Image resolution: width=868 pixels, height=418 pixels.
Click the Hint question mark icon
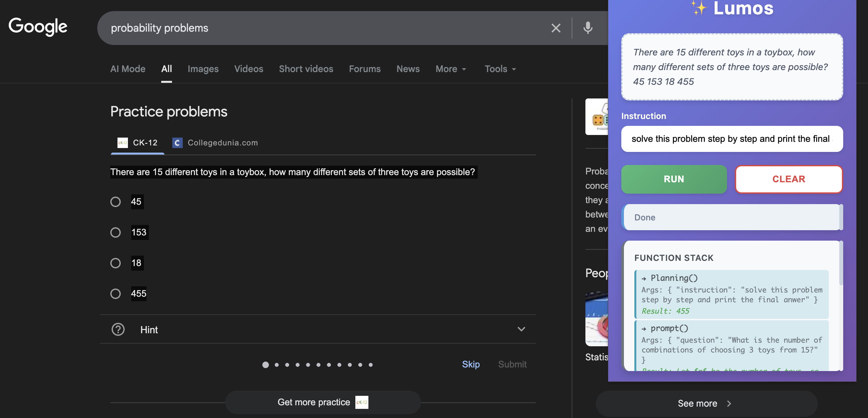[x=118, y=329]
